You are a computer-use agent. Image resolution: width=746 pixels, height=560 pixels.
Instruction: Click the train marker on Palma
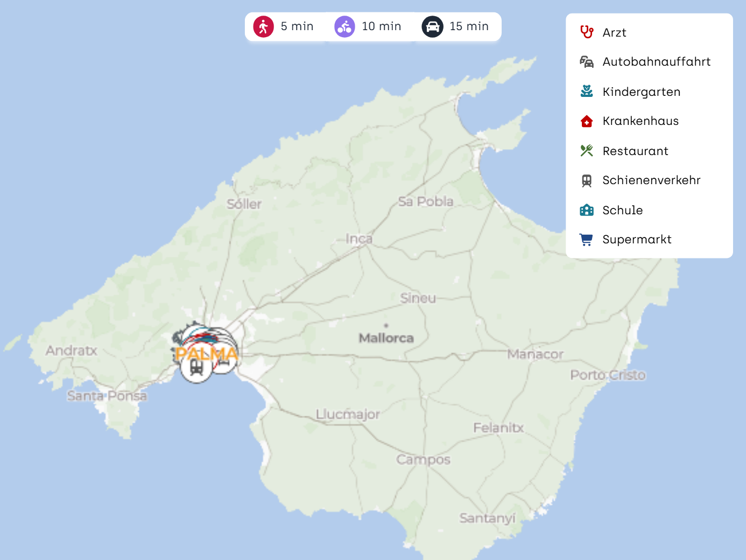tap(196, 368)
